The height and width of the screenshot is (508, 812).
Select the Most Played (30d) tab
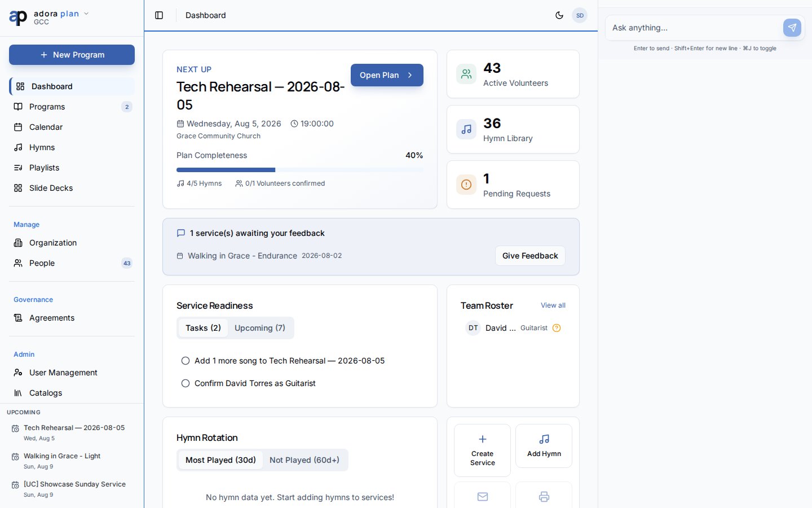pos(220,460)
